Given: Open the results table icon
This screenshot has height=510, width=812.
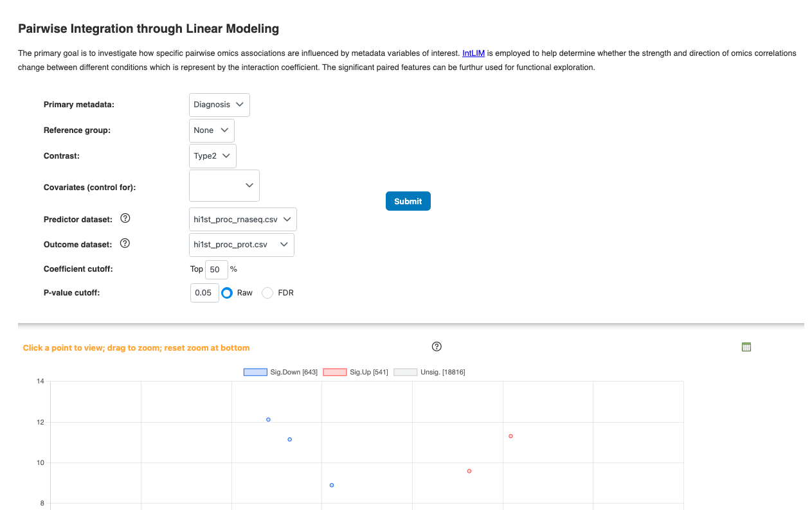Looking at the screenshot, I should (746, 347).
